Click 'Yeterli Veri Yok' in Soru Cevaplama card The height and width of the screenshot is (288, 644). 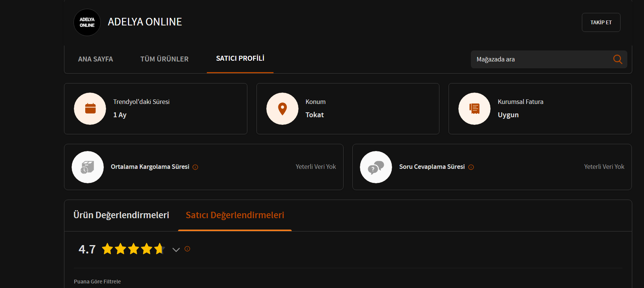[x=604, y=167]
